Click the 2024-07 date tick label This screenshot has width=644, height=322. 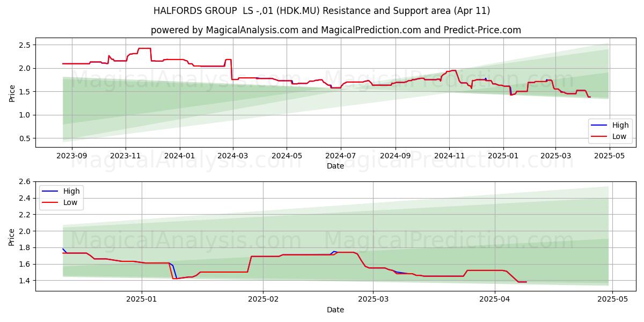click(341, 156)
